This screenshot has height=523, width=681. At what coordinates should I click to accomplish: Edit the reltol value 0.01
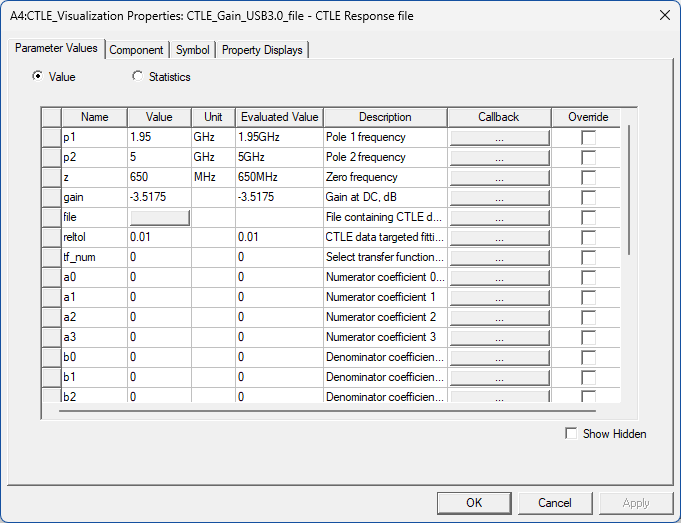coord(159,237)
